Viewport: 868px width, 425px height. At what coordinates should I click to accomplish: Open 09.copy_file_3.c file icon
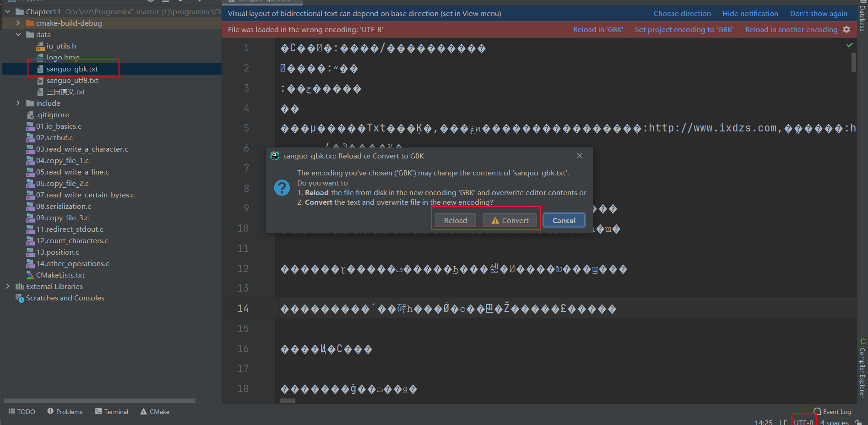coord(31,218)
